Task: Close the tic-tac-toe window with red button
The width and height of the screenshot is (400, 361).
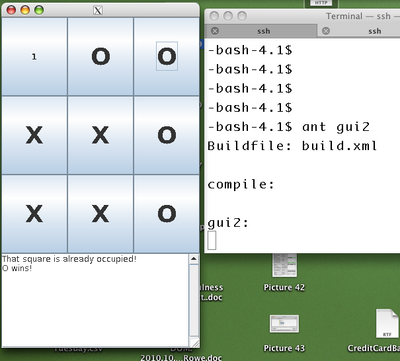Action: [11, 10]
